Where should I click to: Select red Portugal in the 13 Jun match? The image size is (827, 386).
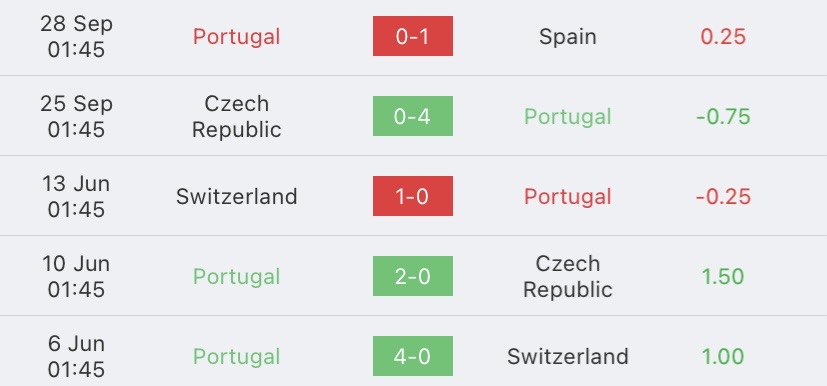pyautogui.click(x=568, y=197)
